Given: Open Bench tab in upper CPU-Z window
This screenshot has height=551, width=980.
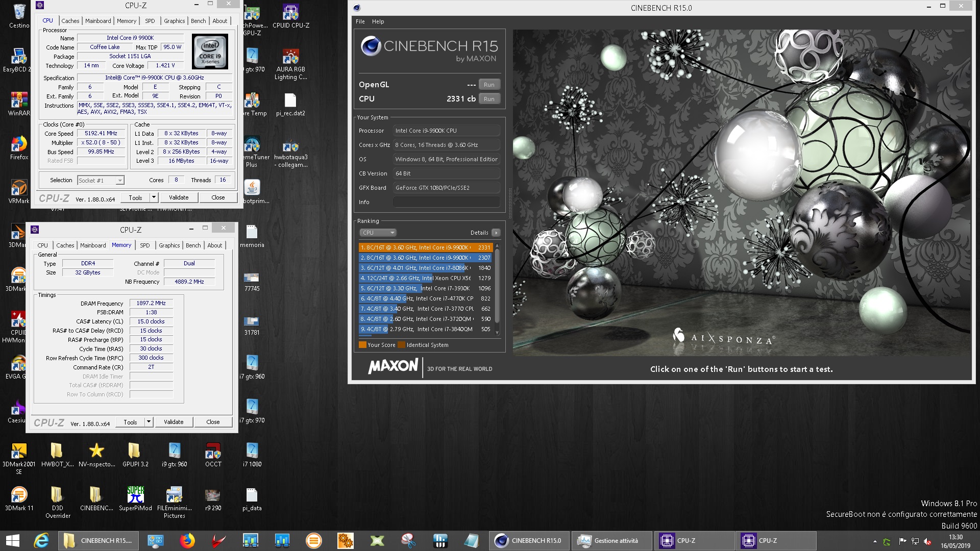Looking at the screenshot, I should click(x=199, y=21).
